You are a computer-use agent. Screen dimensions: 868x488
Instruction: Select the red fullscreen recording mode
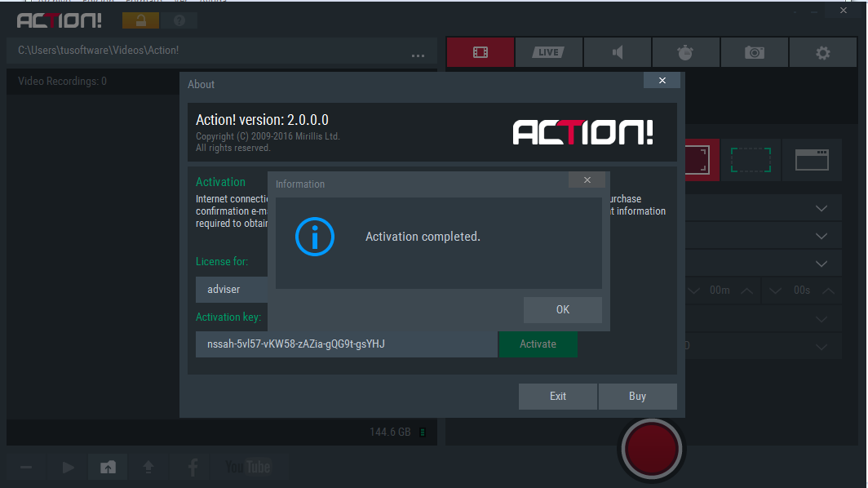(x=702, y=160)
